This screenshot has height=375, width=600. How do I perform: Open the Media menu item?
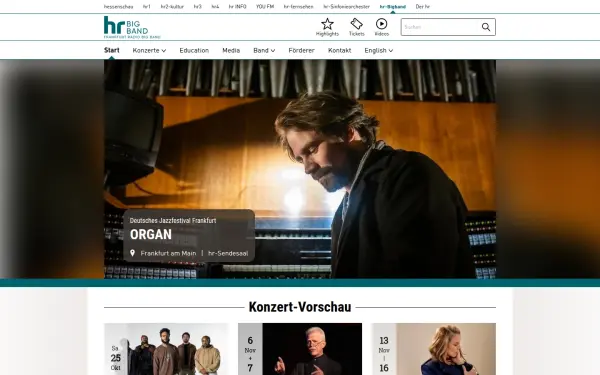231,51
